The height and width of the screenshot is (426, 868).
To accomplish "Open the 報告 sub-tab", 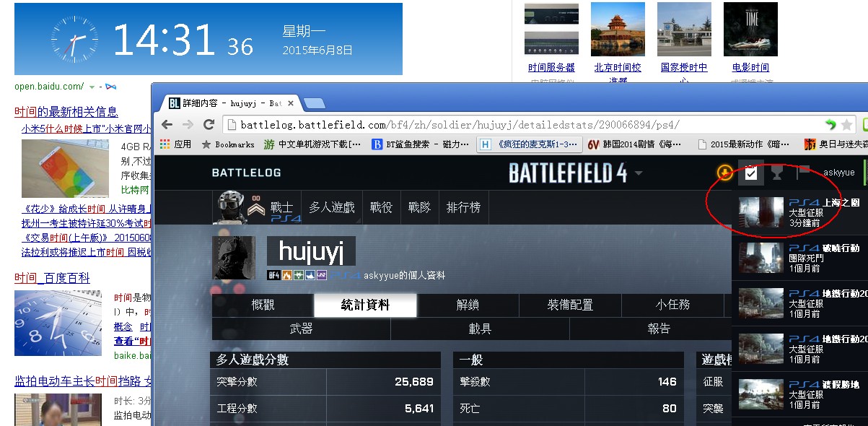I will 659,329.
